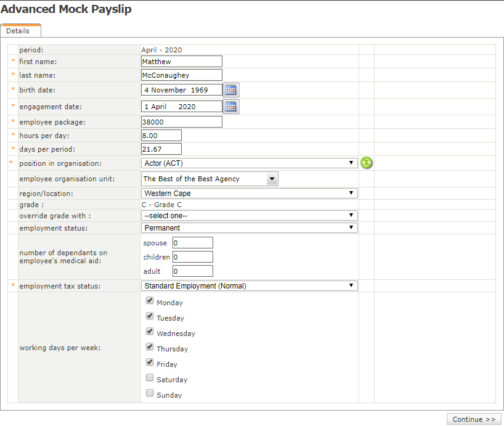Click the first name input field
Screen dimensions: 504x426
coord(181,62)
